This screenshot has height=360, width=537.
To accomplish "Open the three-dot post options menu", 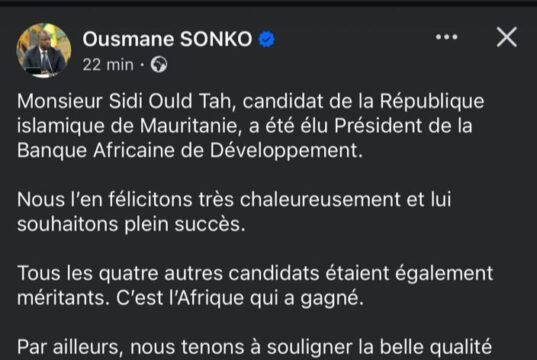I will coord(446,37).
